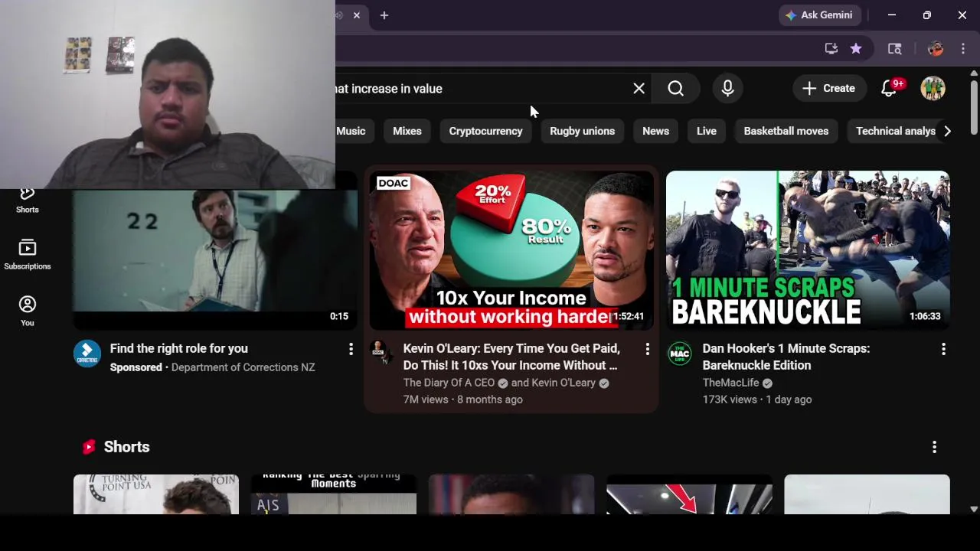Open the You sidebar item

[28, 311]
